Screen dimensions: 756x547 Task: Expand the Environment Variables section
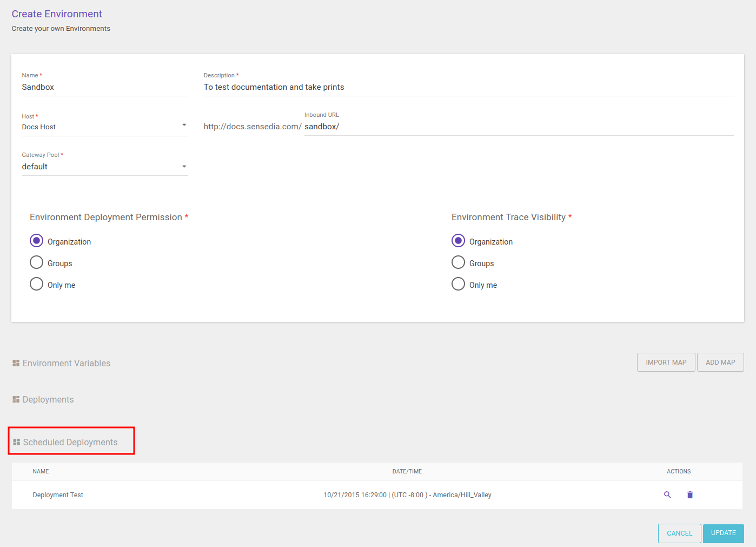point(67,363)
